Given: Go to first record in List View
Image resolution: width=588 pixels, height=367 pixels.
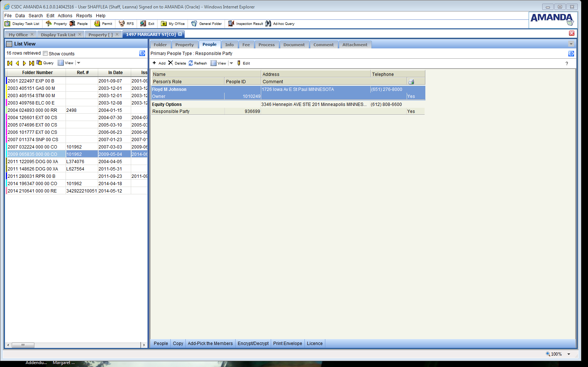Looking at the screenshot, I should coord(10,63).
